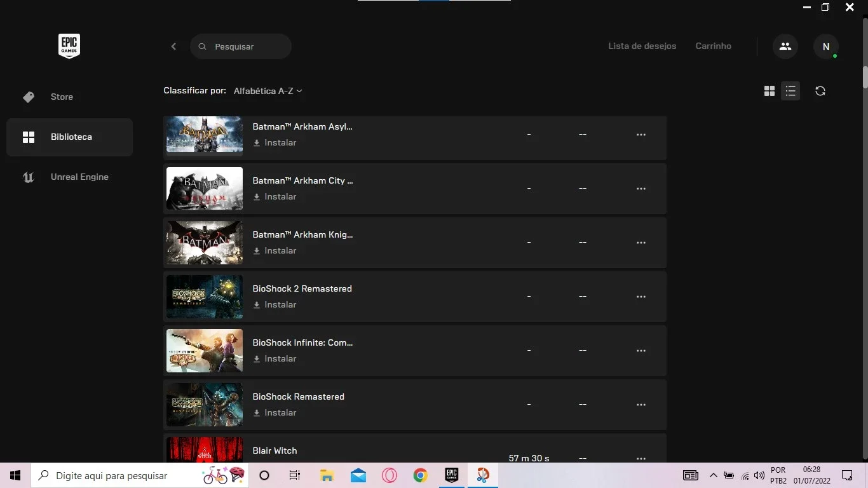
Task: Open File Explorer from the taskbar
Action: [x=327, y=475]
